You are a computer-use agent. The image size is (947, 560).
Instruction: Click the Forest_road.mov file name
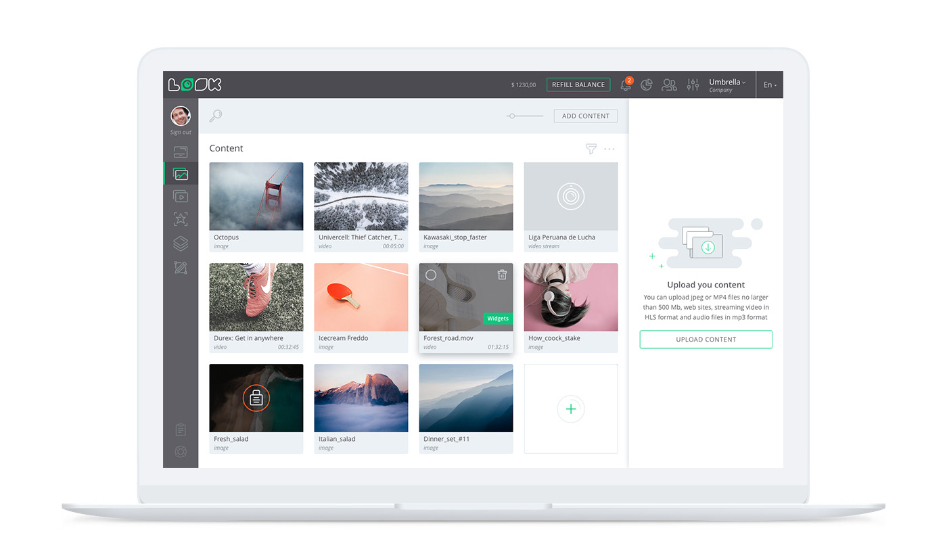point(448,338)
